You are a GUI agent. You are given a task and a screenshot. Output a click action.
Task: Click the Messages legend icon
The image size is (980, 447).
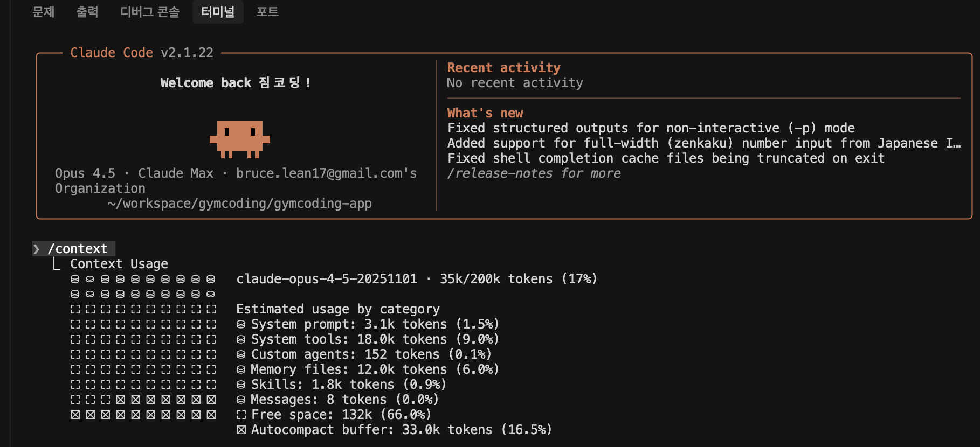point(241,400)
